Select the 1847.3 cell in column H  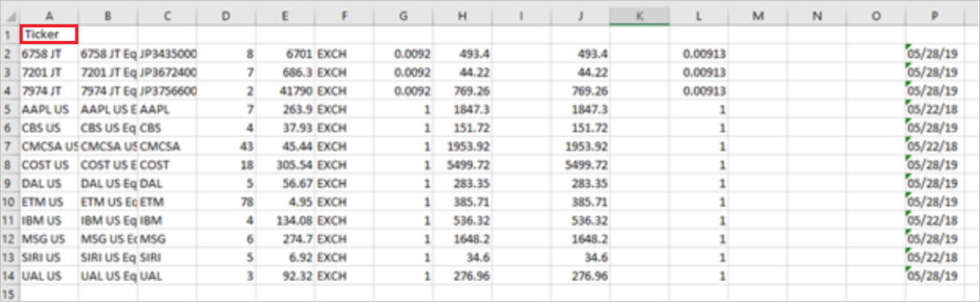pos(462,109)
